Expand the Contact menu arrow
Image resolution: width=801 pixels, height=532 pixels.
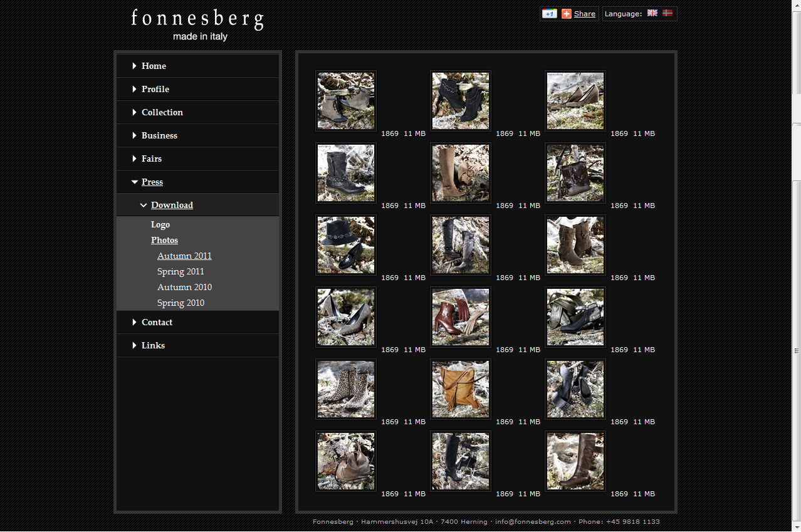click(135, 322)
